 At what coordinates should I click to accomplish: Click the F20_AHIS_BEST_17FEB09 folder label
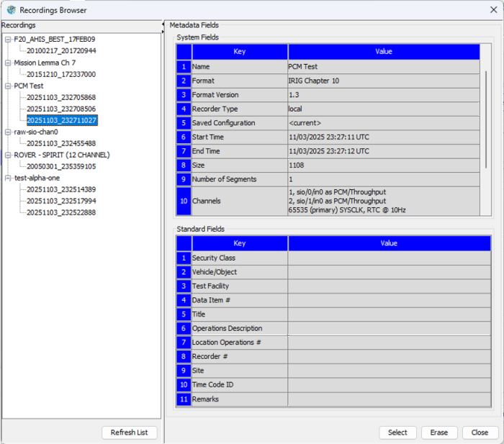point(54,39)
